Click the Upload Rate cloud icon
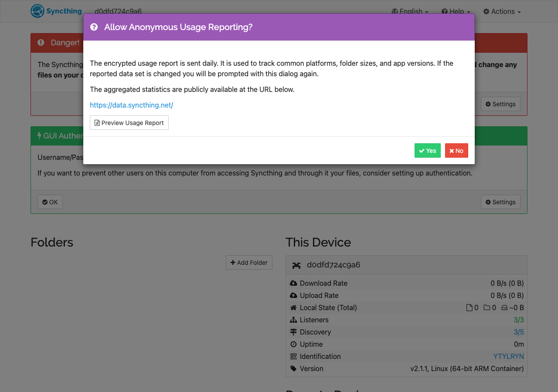The width and height of the screenshot is (558, 392). [x=293, y=295]
